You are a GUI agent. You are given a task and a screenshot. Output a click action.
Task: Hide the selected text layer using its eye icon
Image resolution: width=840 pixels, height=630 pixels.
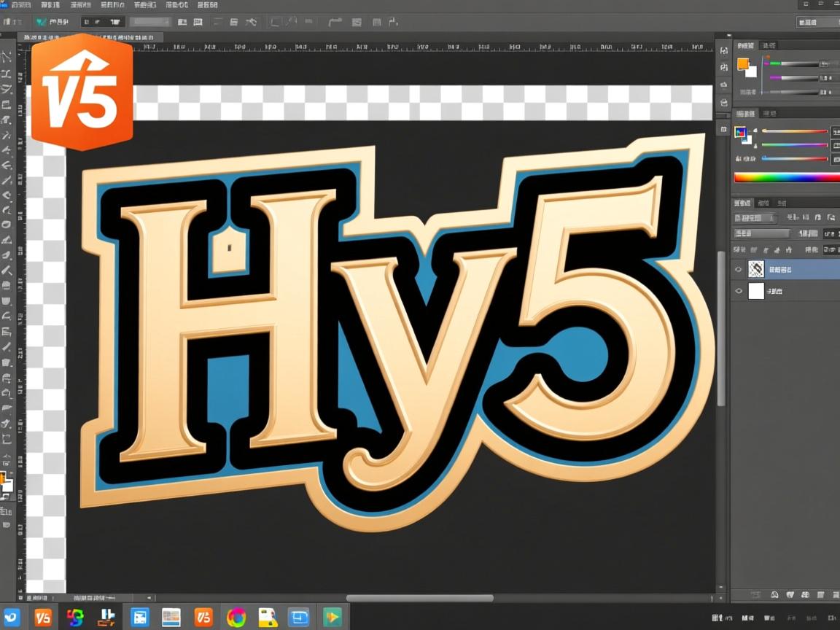point(739,269)
